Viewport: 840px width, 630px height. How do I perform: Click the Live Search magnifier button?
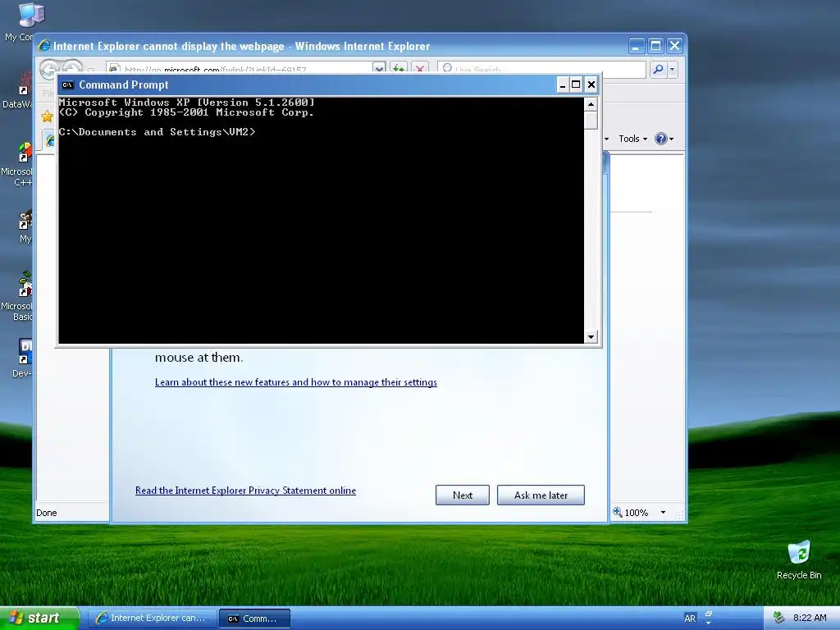point(658,69)
